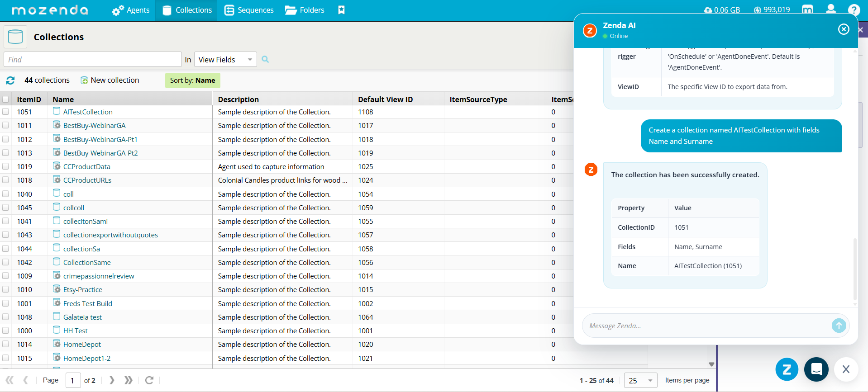Screen dimensions: 868x392
Task: Dismiss the floating launcher with X button
Action: (846, 369)
